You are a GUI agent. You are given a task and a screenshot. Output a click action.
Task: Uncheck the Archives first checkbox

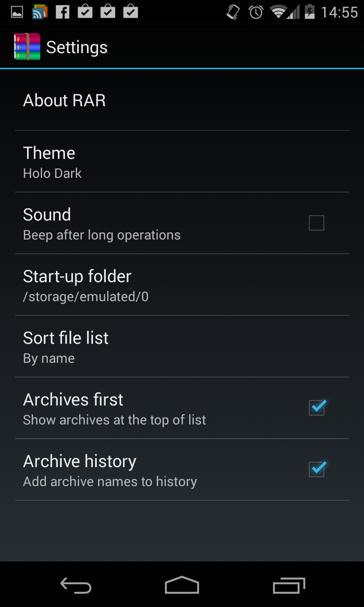point(317,407)
